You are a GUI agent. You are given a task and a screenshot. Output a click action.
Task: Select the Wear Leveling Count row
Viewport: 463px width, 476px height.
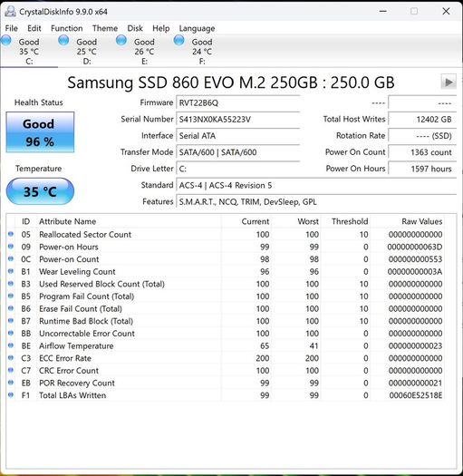(x=226, y=271)
